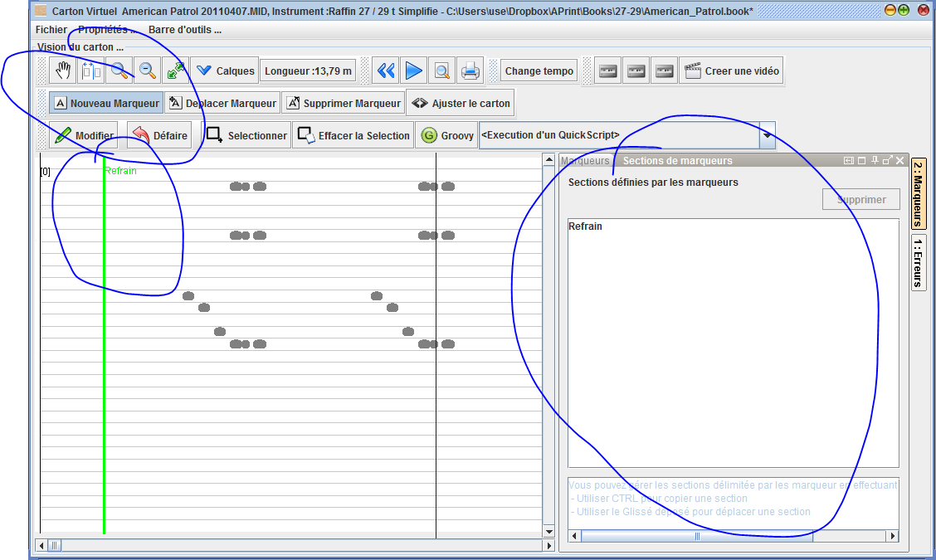This screenshot has width=936, height=560.
Task: Pin the Sections de marqueurs panel
Action: tap(875, 161)
